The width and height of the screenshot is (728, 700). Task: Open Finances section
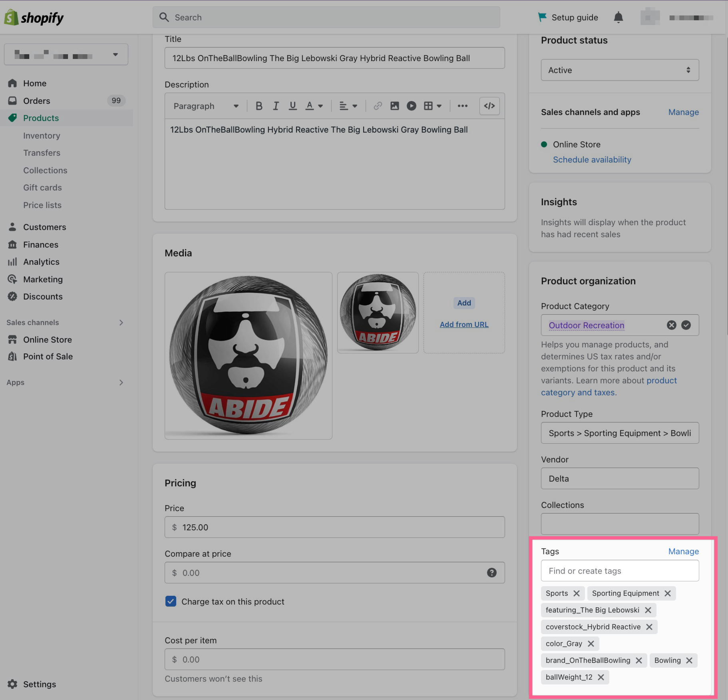pyautogui.click(x=40, y=245)
